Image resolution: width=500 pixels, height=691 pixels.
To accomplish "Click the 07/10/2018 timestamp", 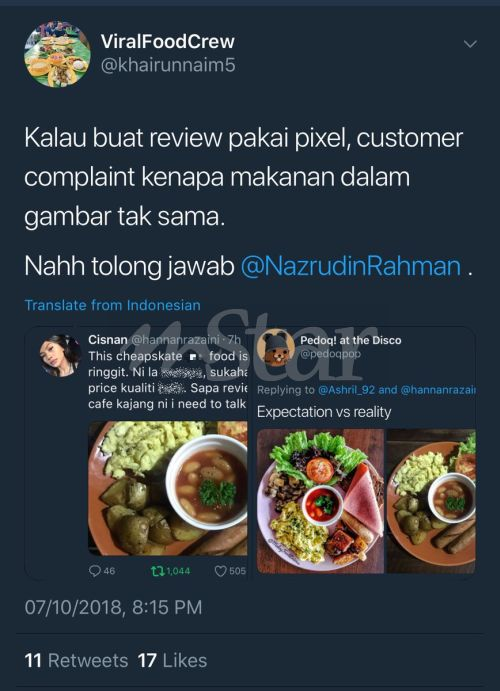I will 113,607.
